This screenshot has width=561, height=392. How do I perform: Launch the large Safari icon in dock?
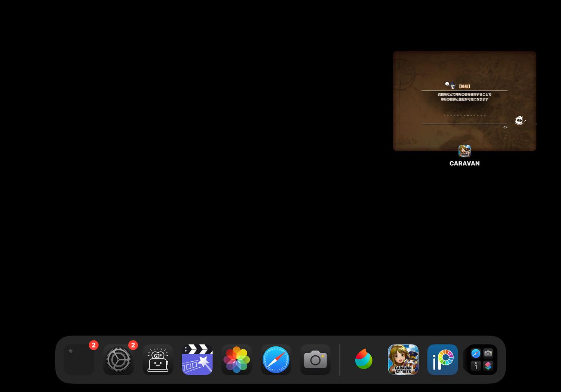(x=276, y=359)
